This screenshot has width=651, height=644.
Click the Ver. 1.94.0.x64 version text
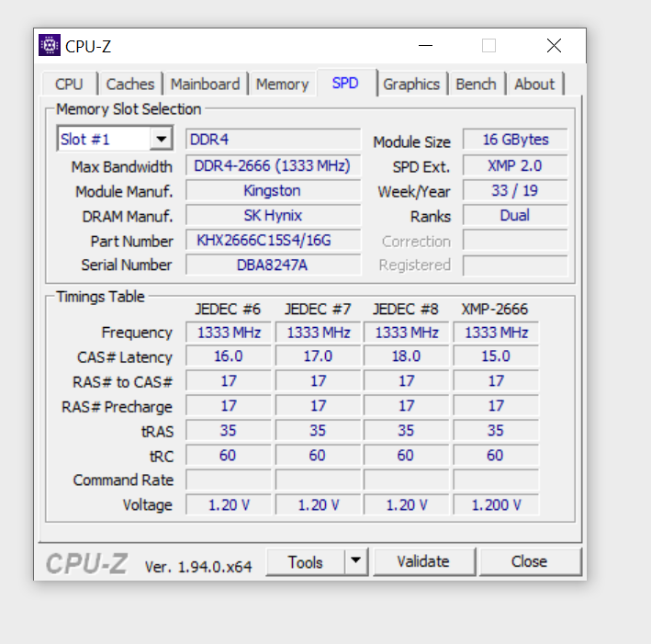click(198, 566)
